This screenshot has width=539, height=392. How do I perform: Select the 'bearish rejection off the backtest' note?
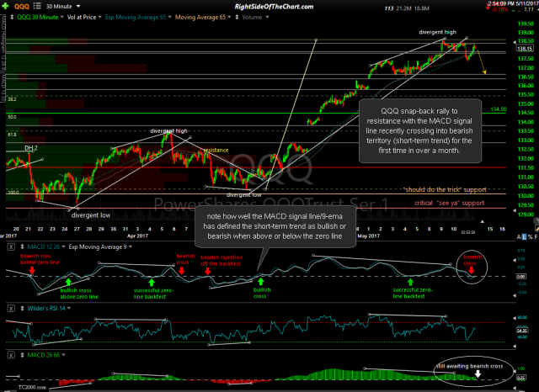(221, 261)
